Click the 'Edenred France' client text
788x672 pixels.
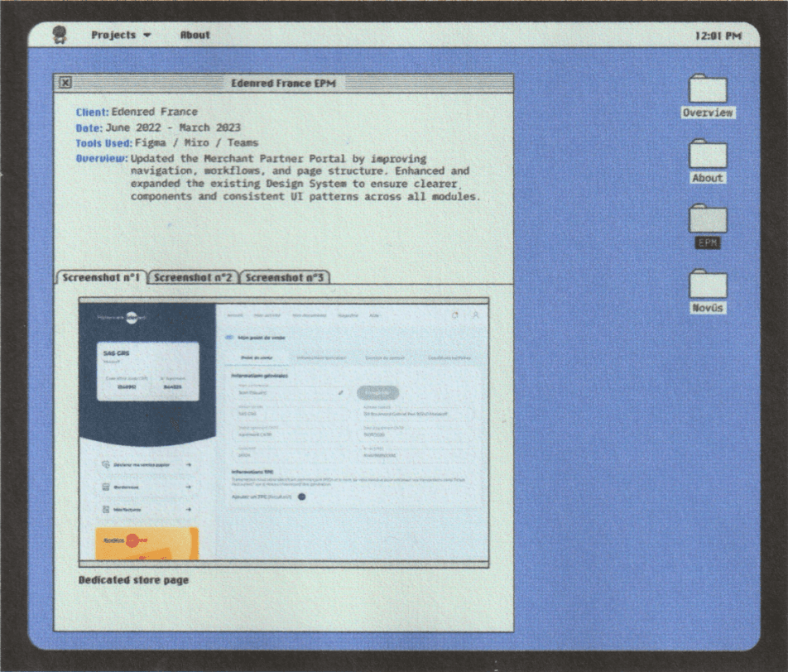[x=154, y=112]
